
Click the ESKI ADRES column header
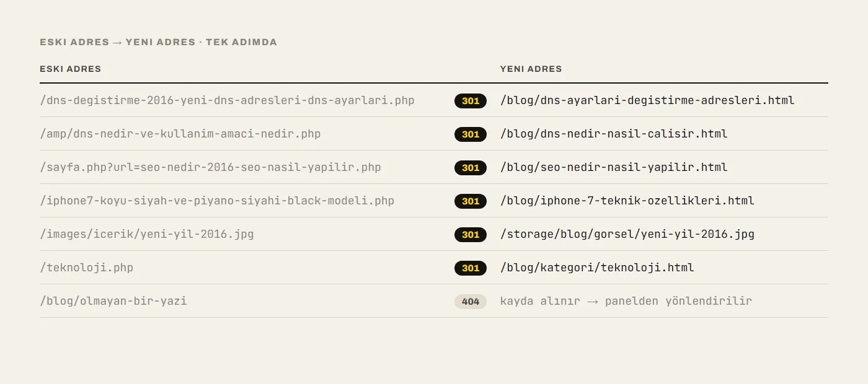click(70, 69)
